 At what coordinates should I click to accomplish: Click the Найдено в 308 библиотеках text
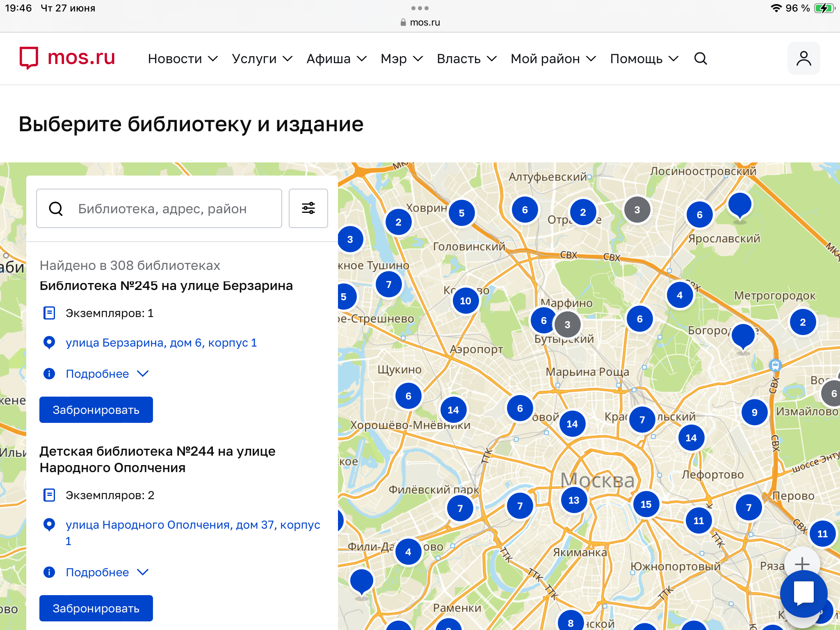point(130,265)
